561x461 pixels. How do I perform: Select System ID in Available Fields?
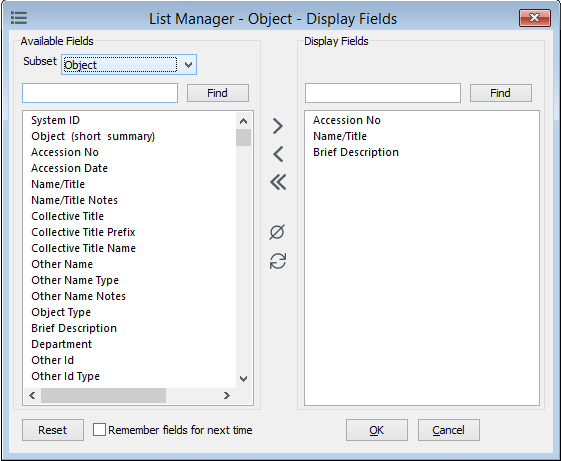[55, 120]
